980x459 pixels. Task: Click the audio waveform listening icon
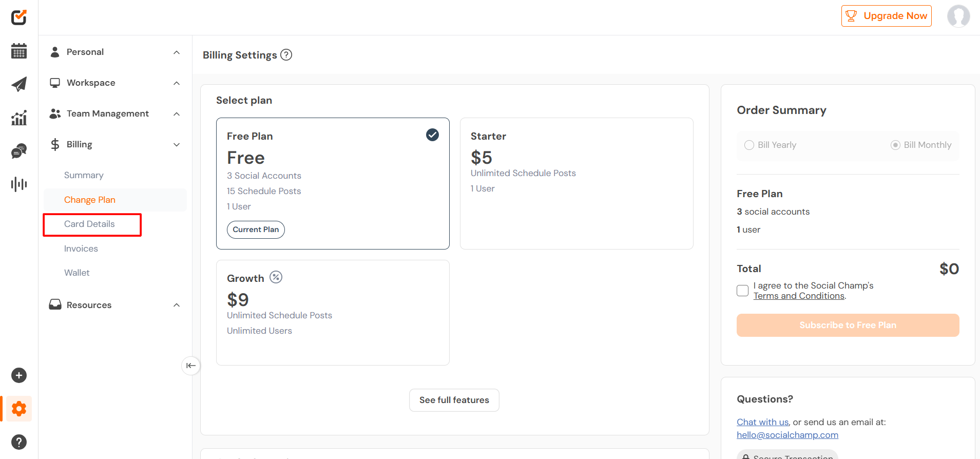[x=19, y=184]
